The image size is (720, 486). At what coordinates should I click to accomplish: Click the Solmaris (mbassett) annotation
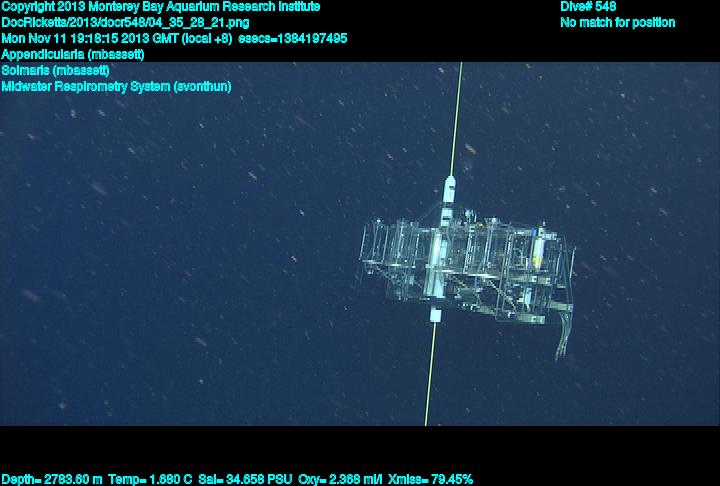pos(56,71)
